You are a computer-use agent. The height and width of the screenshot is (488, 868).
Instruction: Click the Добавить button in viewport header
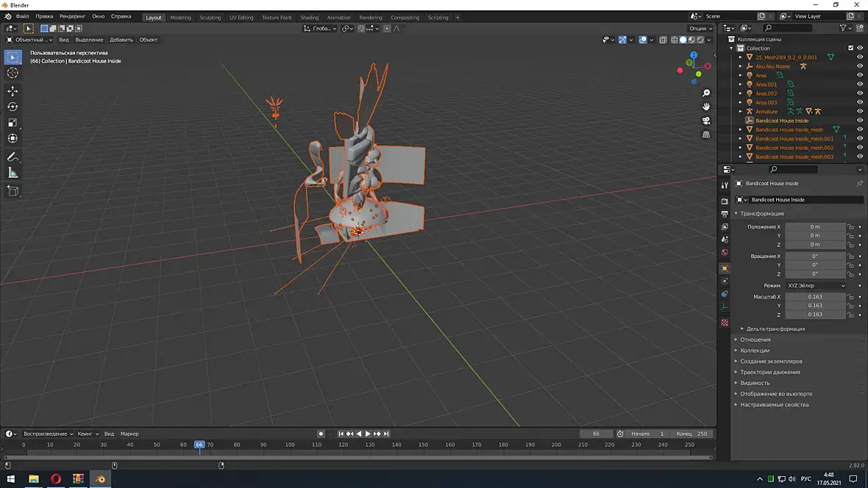(121, 40)
